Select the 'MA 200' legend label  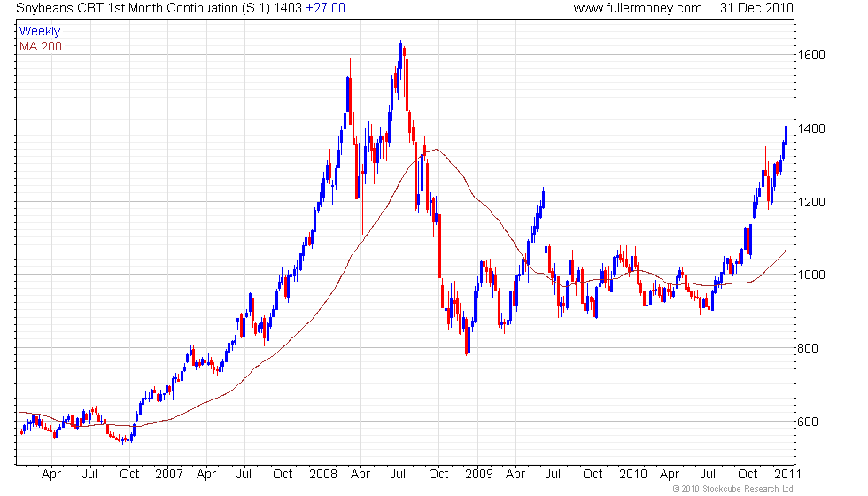41,46
